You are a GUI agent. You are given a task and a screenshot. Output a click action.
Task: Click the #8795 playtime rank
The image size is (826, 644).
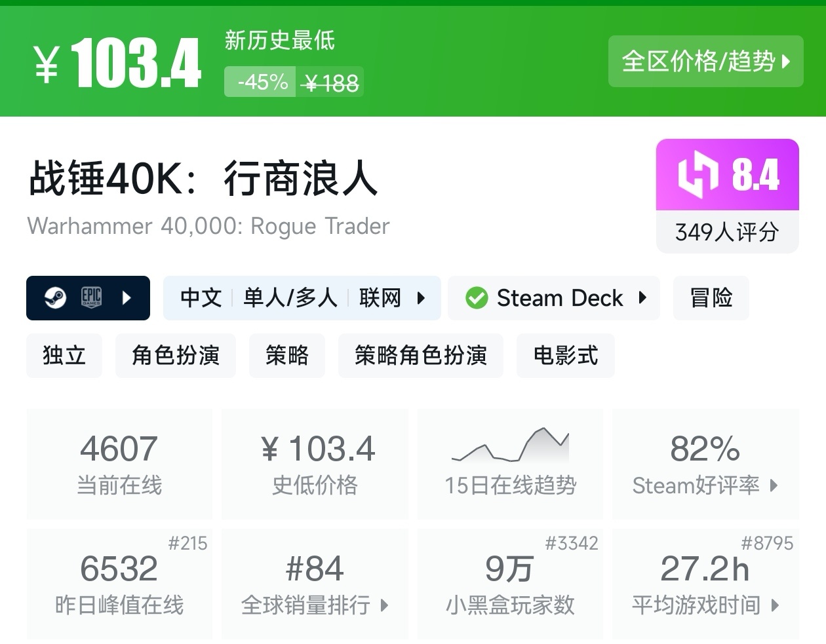click(767, 543)
